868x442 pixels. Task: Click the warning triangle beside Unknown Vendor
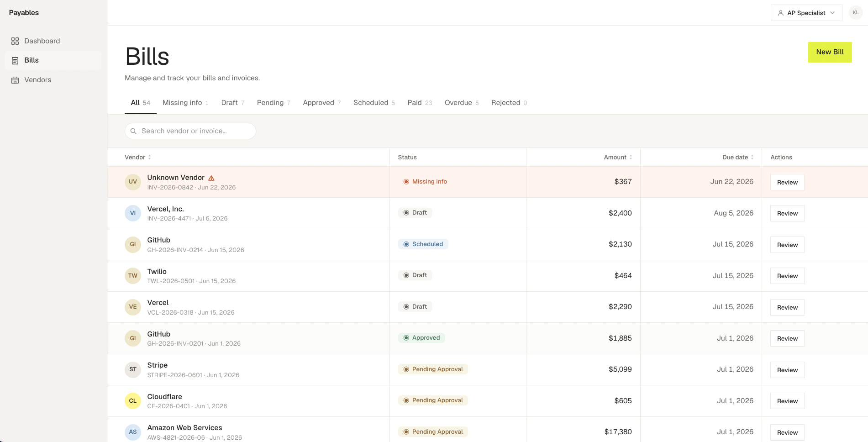[x=211, y=178]
